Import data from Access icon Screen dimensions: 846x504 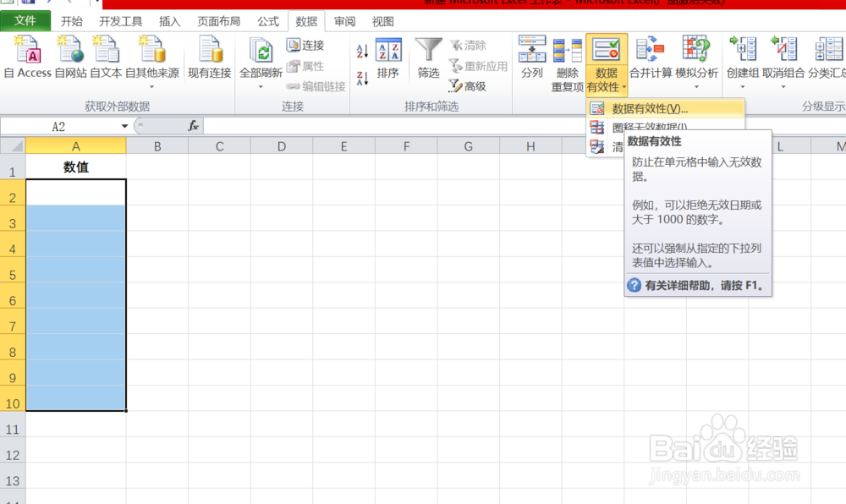coord(27,50)
